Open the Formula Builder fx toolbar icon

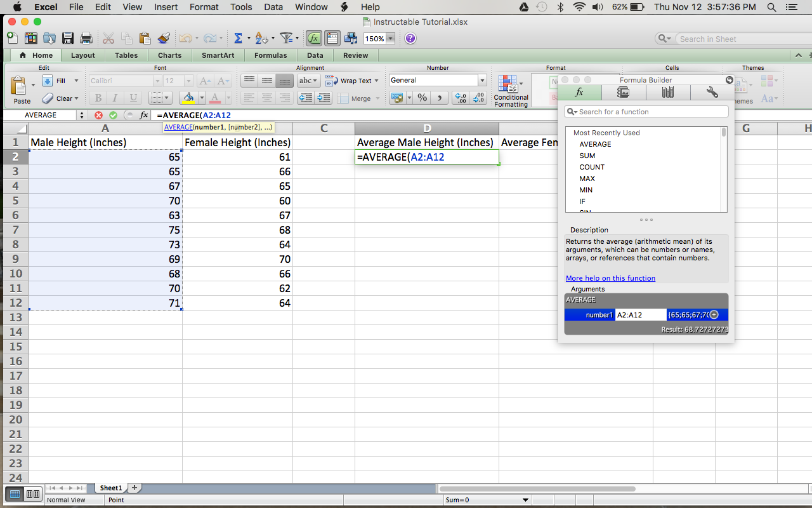click(x=313, y=38)
